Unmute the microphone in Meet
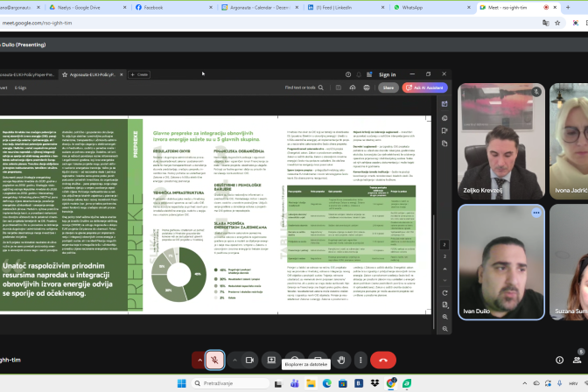 [x=215, y=360]
